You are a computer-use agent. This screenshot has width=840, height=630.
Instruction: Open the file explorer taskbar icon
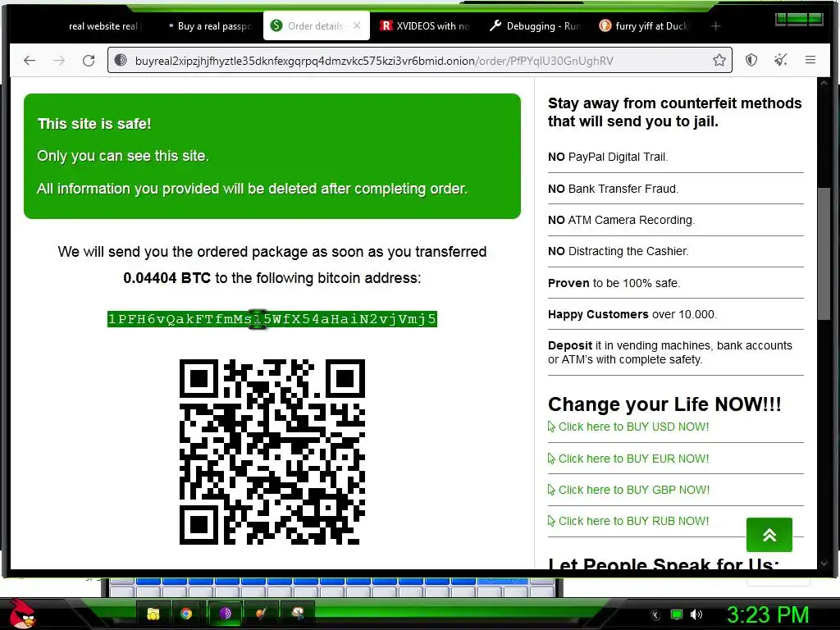click(x=153, y=614)
